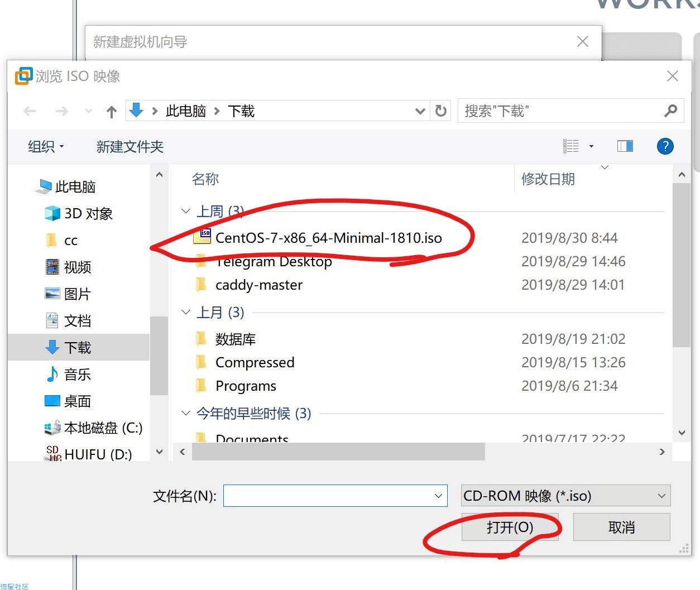Open the CD-ROM 映像 (*.iso) file type dropdown

click(566, 496)
